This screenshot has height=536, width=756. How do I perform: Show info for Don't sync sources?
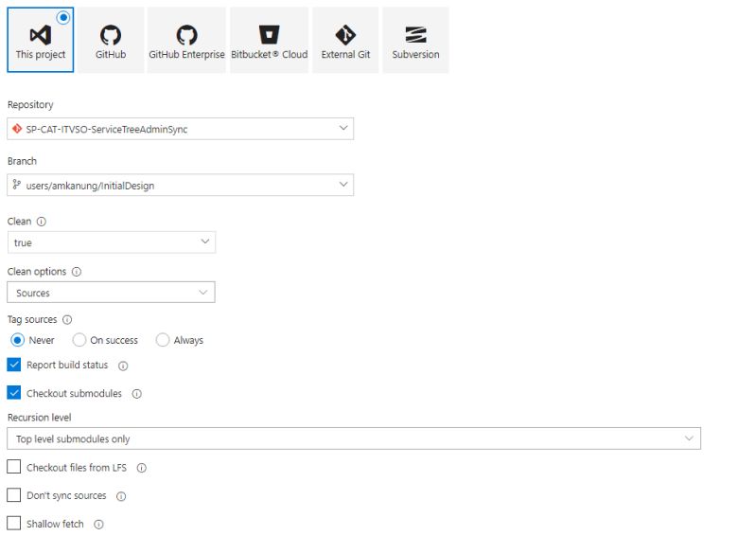pos(121,496)
